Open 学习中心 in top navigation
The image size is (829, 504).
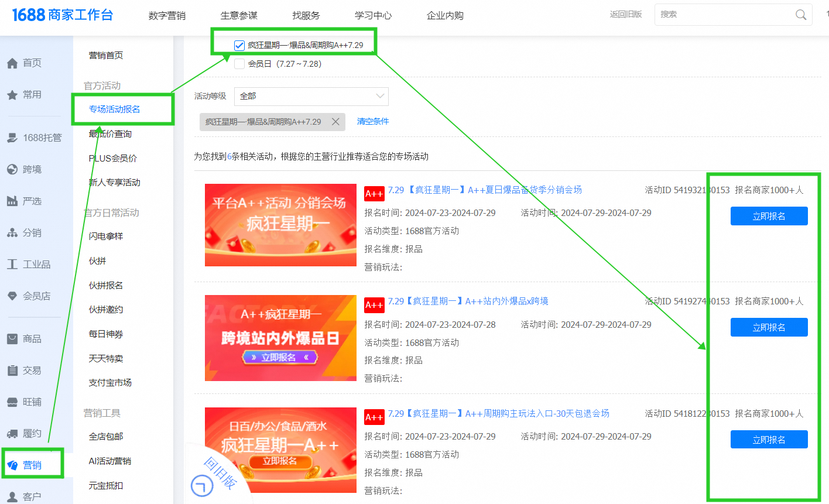tap(373, 15)
